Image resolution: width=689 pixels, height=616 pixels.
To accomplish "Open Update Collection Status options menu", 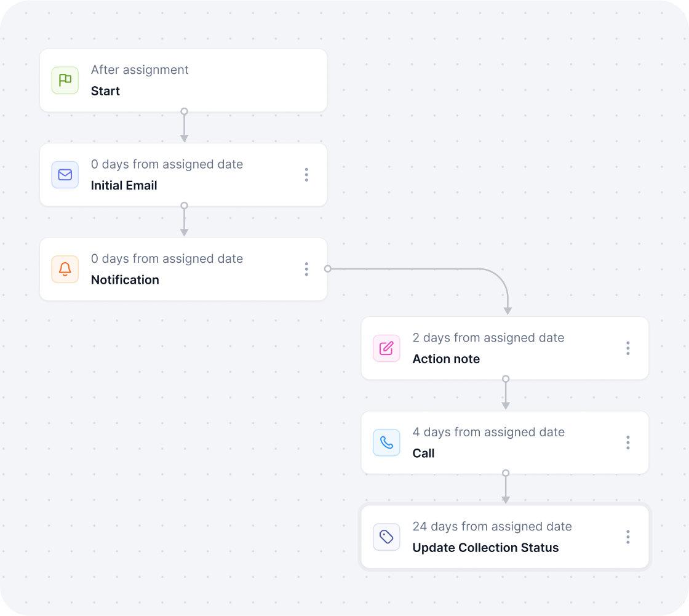I will pos(628,537).
